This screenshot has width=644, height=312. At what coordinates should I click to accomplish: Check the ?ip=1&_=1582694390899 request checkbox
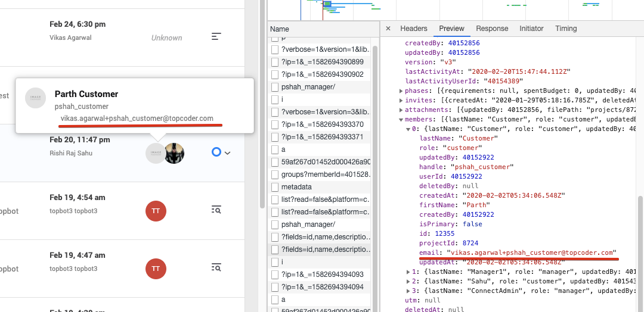pyautogui.click(x=275, y=62)
